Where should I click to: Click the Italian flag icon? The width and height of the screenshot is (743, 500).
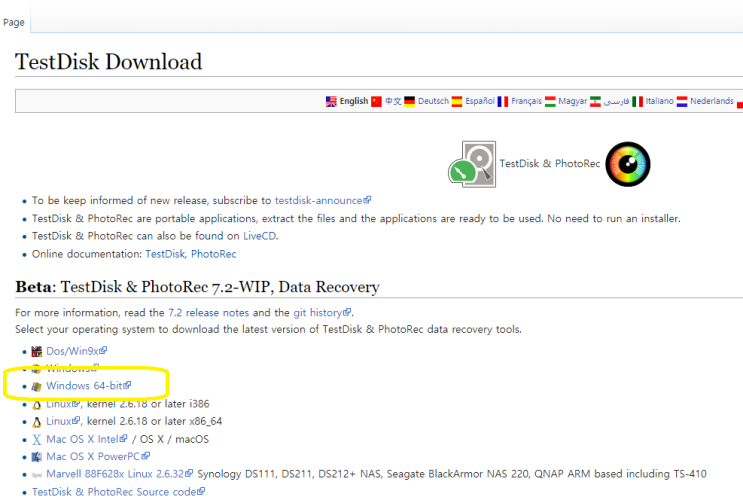pos(637,101)
